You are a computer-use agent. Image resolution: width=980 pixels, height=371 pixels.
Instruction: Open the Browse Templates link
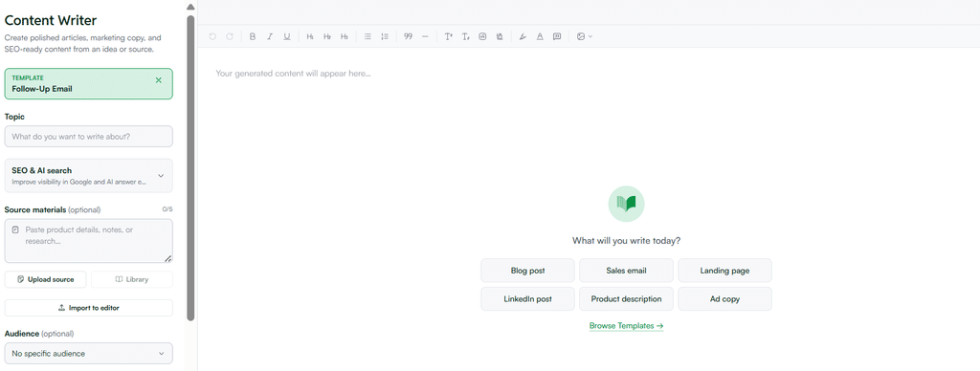(626, 326)
